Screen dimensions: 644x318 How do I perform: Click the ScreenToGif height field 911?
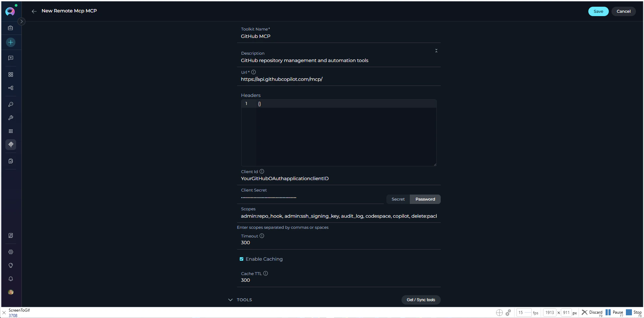(x=566, y=312)
